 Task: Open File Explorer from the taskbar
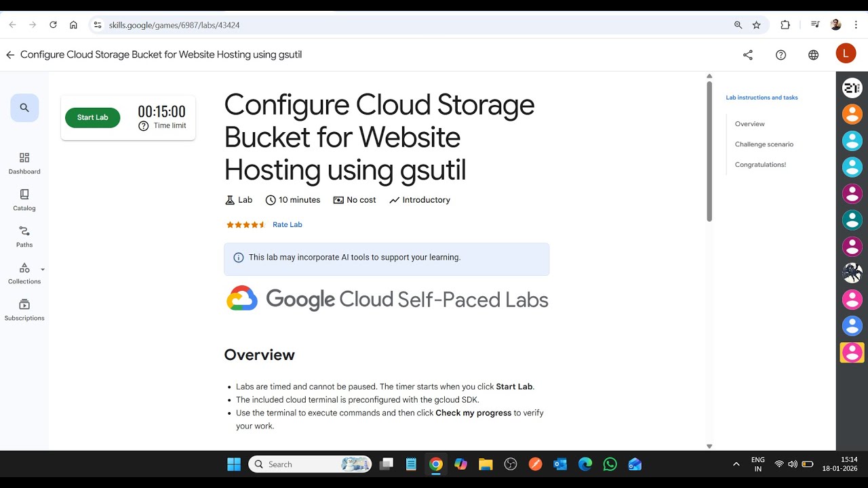point(486,464)
